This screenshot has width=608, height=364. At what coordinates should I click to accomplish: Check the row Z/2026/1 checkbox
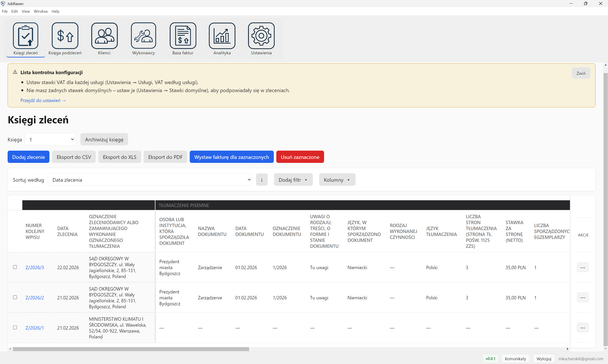pyautogui.click(x=15, y=327)
